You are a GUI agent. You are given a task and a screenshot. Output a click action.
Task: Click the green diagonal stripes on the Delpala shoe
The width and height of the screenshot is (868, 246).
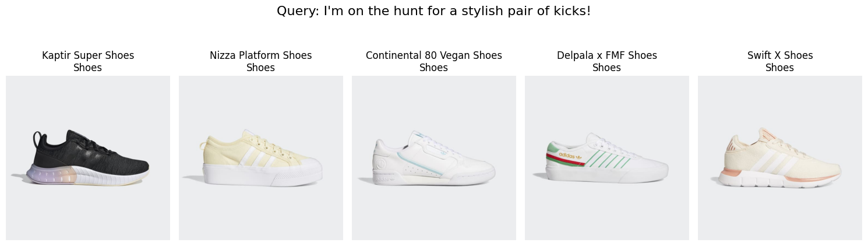coord(607,159)
